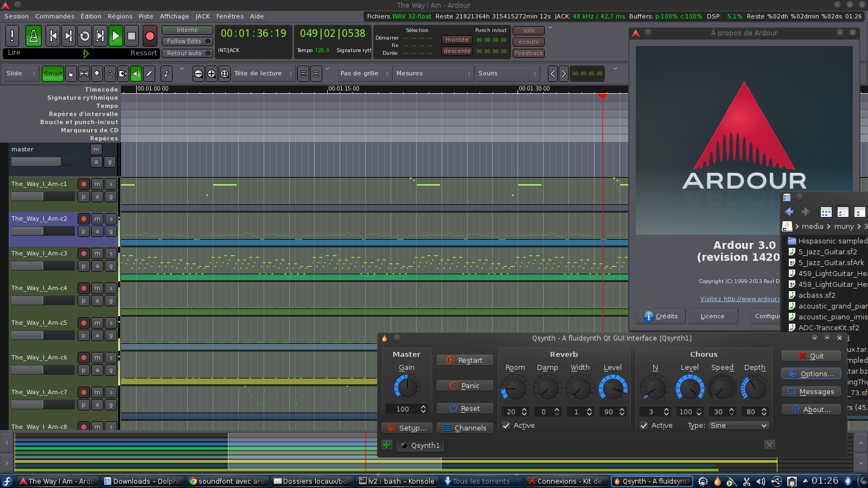Viewport: 868px width, 488px height.
Task: Switch Dolphin to details view mode
Action: [859, 212]
